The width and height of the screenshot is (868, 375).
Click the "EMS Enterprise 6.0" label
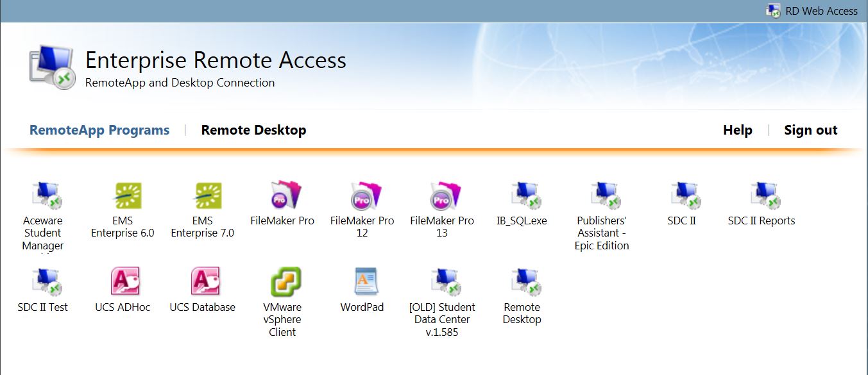tap(123, 227)
